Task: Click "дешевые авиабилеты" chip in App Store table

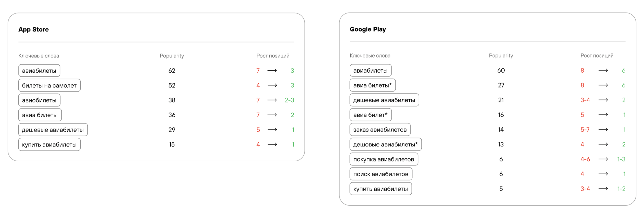Action: pos(53,130)
